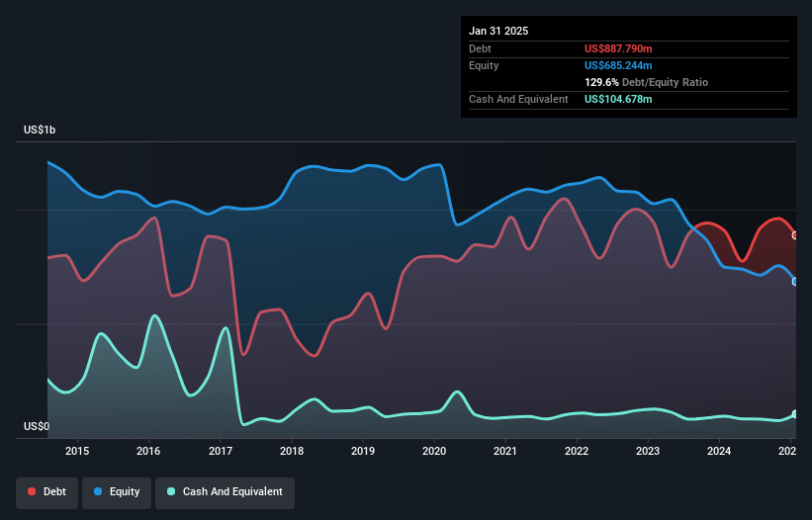Click the 2018 x-axis label

(x=292, y=451)
